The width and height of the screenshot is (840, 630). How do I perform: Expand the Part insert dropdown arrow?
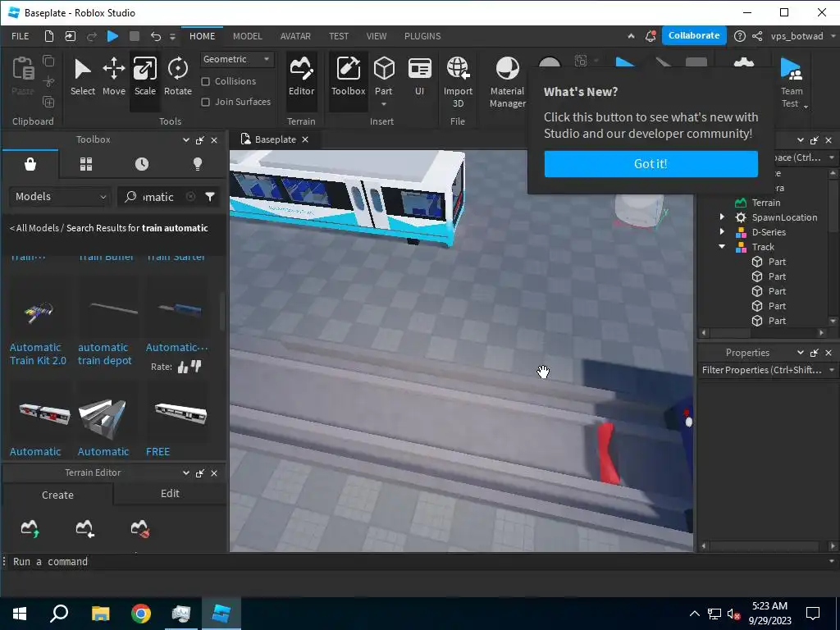click(x=384, y=104)
